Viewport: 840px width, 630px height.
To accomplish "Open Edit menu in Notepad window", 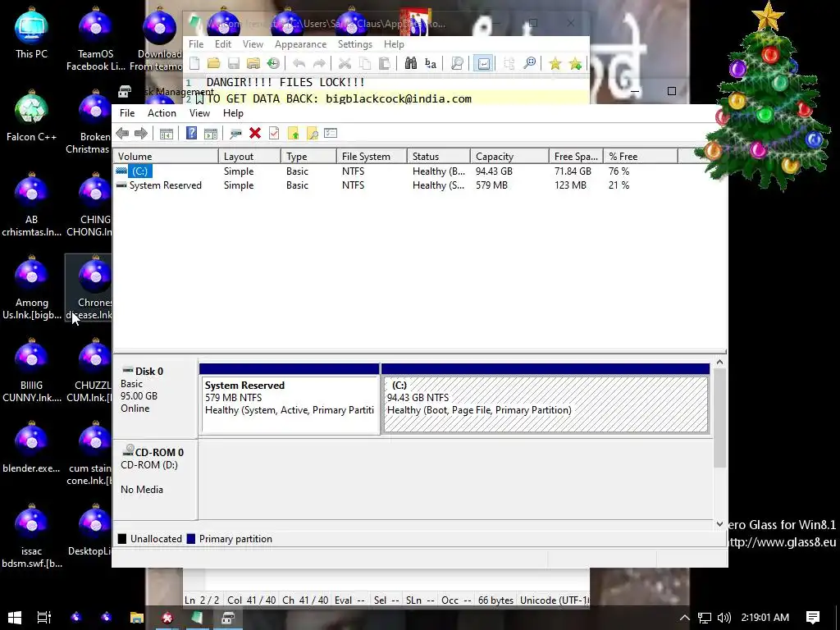I will (x=223, y=44).
